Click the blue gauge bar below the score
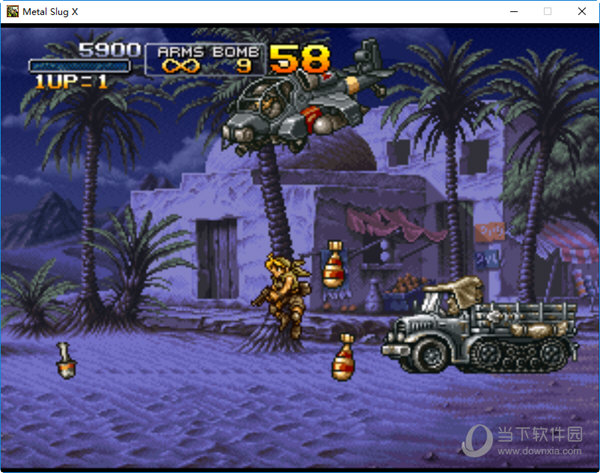The width and height of the screenshot is (600, 473). tap(80, 66)
